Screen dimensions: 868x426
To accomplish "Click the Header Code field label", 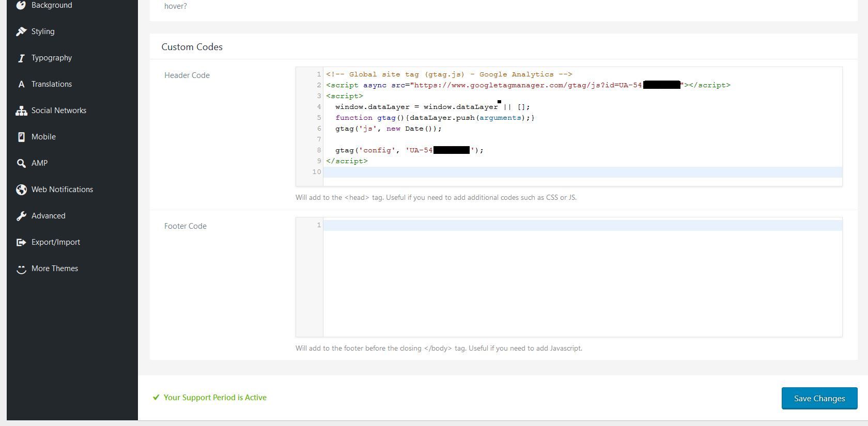I will [x=187, y=75].
